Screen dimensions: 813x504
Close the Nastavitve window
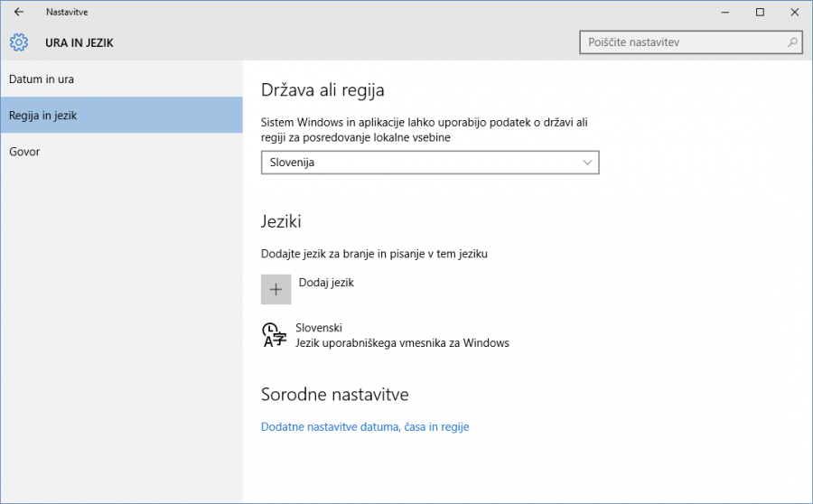click(795, 12)
